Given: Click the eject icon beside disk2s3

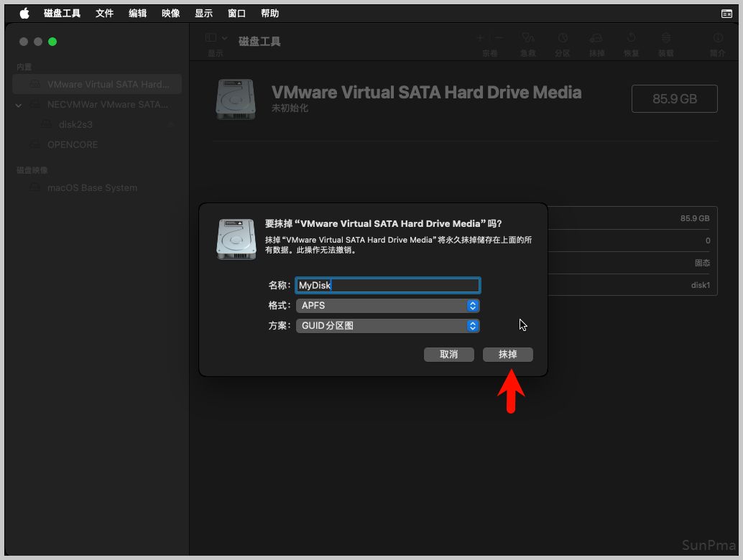Looking at the screenshot, I should pos(171,125).
